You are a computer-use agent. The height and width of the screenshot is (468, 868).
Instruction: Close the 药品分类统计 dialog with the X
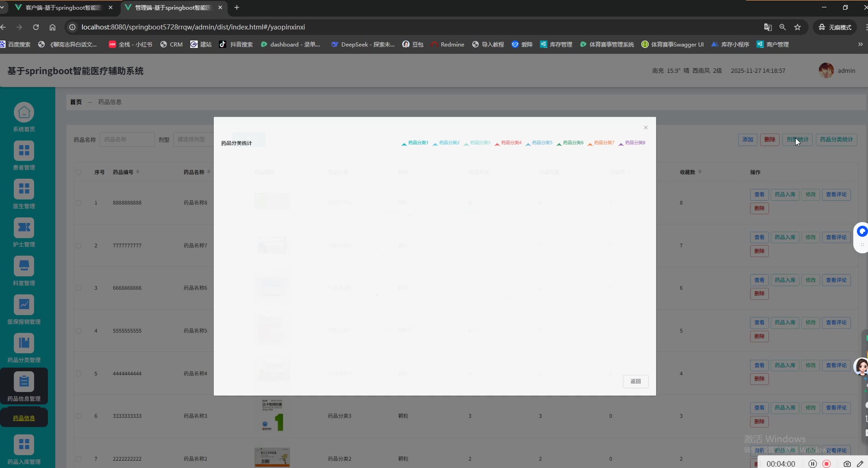(645, 128)
